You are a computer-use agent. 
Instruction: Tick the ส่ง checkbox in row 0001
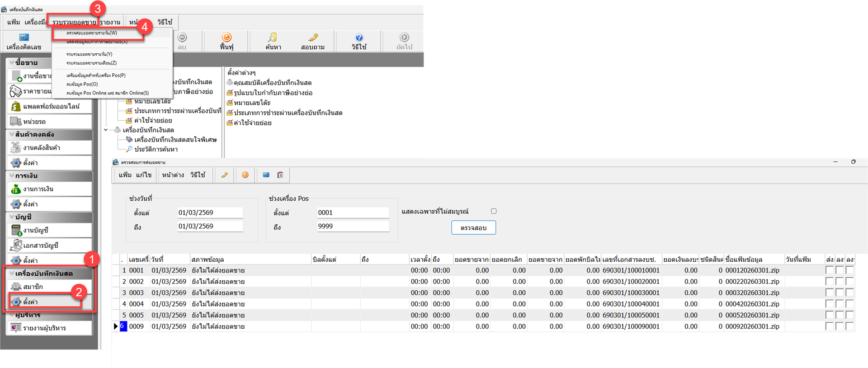829,270
